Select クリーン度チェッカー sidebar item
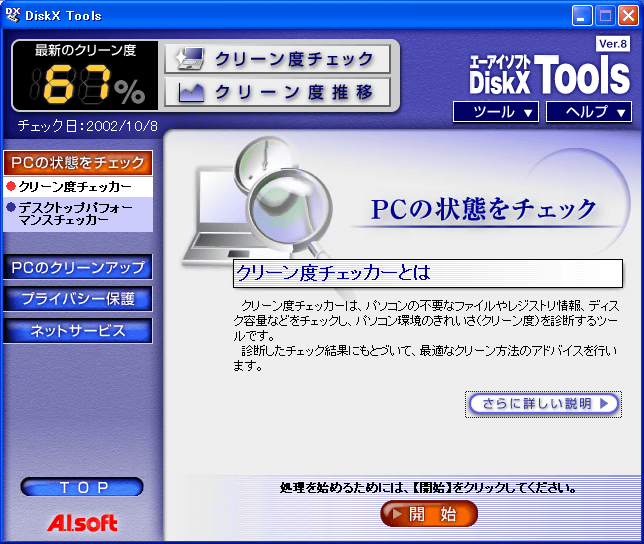 point(78,187)
